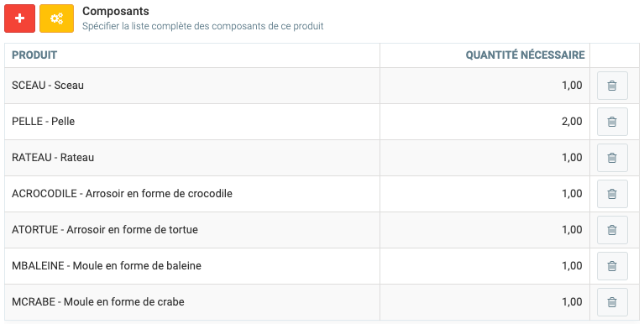Screen dimensions: 644x324
Task: Open the yellow gears configuration button
Action: tap(57, 18)
